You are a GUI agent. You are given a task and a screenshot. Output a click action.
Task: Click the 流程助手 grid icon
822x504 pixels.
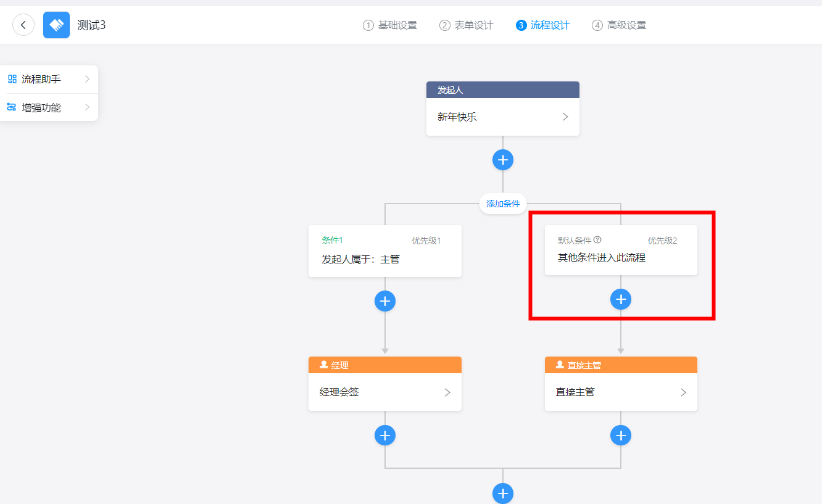12,79
